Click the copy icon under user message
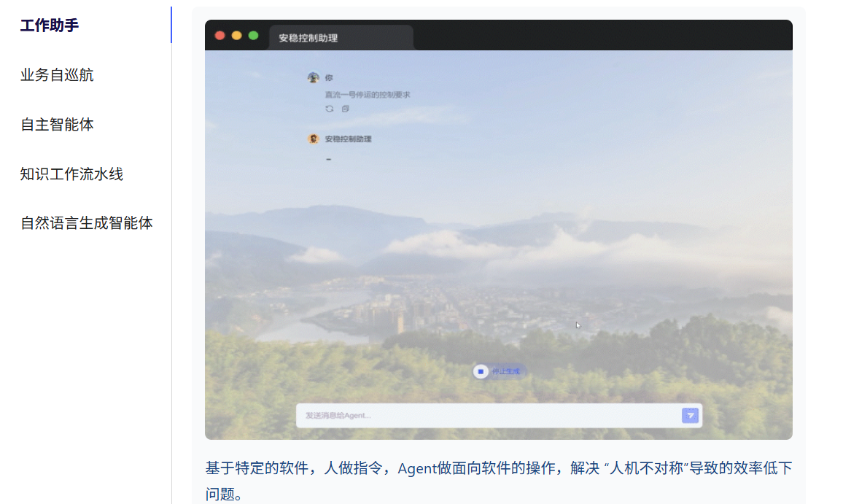 pos(346,109)
